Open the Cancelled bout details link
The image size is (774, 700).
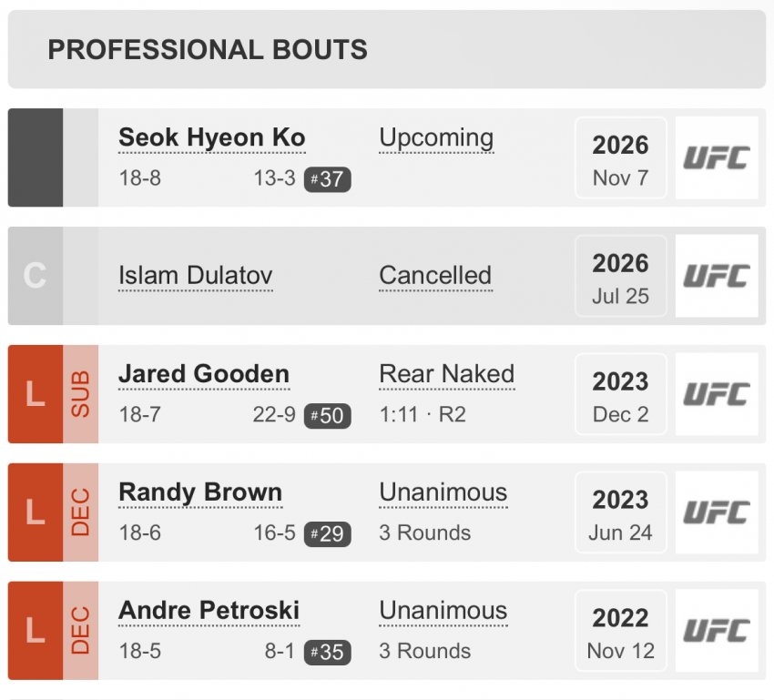point(435,275)
